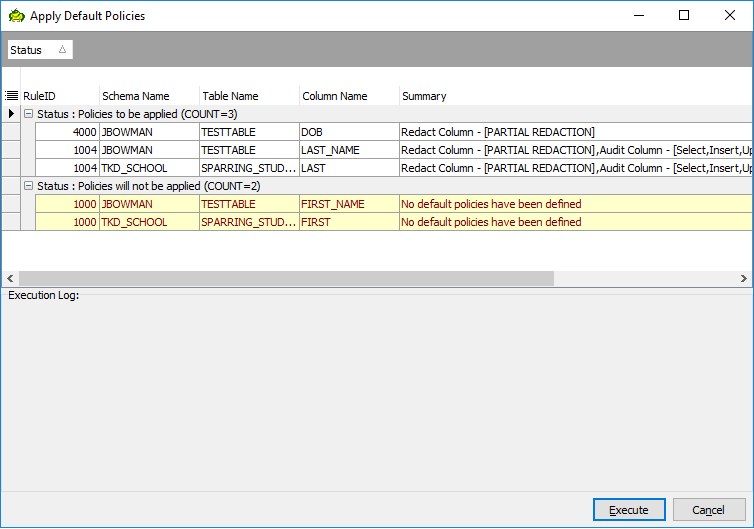This screenshot has height=529, width=754.
Task: Click SPARRING_STUD... table cell in the FIRST row
Action: (249, 222)
